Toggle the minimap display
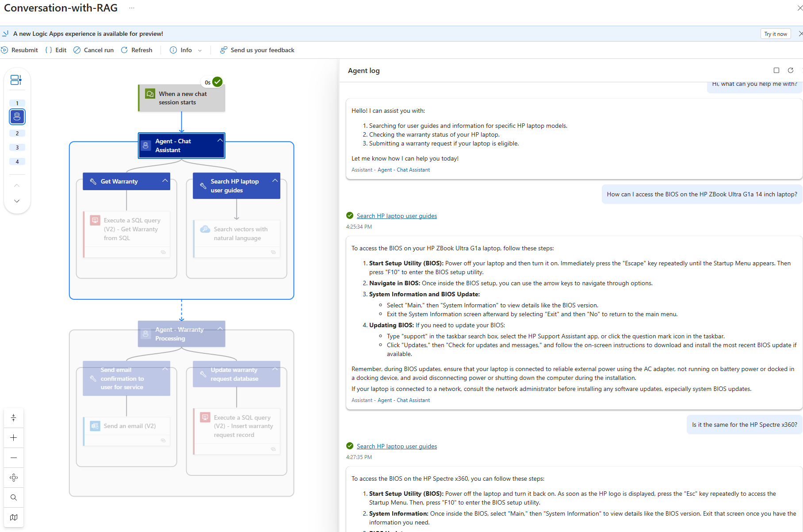The width and height of the screenshot is (803, 532). (x=14, y=517)
